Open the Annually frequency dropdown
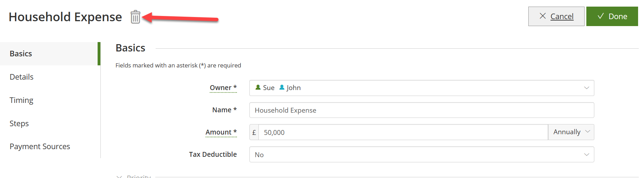644x178 pixels. 571,132
